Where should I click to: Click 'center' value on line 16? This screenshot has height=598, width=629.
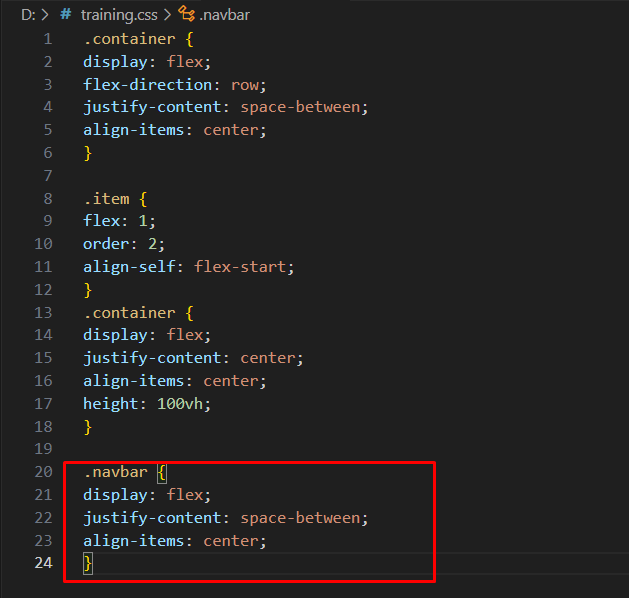click(231, 381)
